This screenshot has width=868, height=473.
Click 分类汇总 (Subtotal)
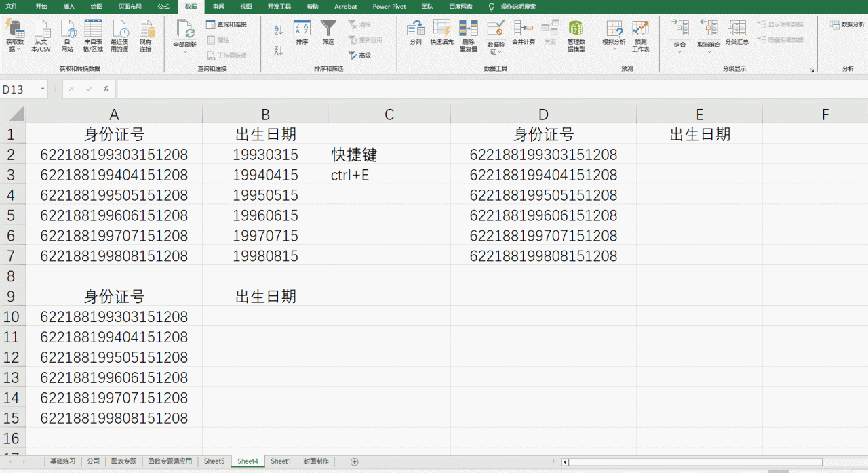(x=736, y=33)
